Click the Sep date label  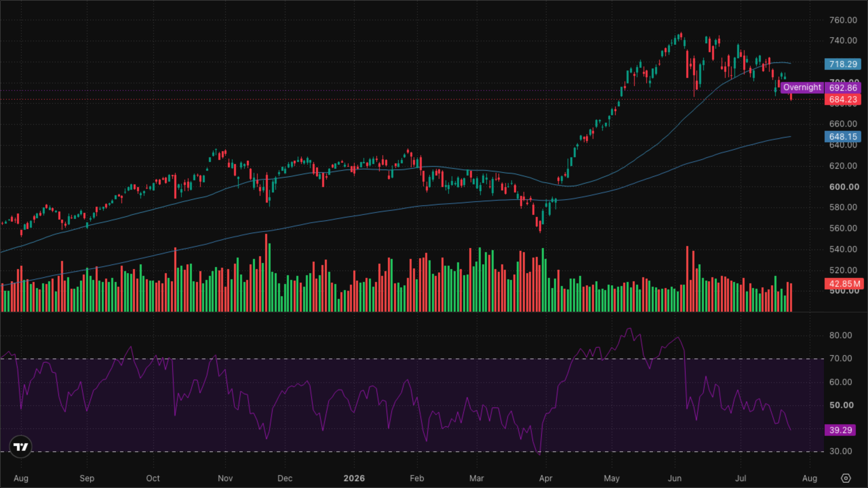click(x=87, y=478)
